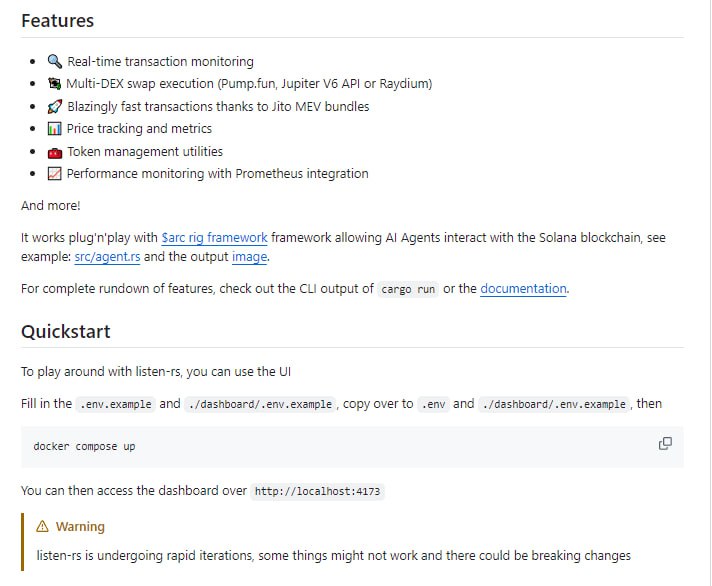
Task: Click the Quickstart heading
Action: click(x=65, y=331)
